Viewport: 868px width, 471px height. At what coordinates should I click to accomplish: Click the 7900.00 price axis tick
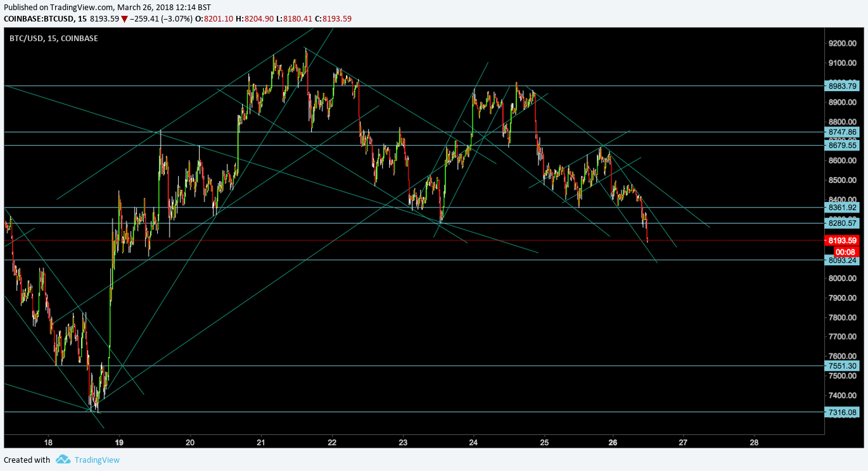tap(843, 298)
